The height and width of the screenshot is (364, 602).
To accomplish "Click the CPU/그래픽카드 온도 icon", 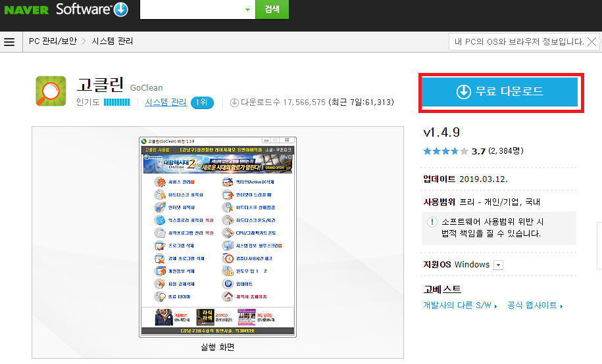I will coord(228,233).
